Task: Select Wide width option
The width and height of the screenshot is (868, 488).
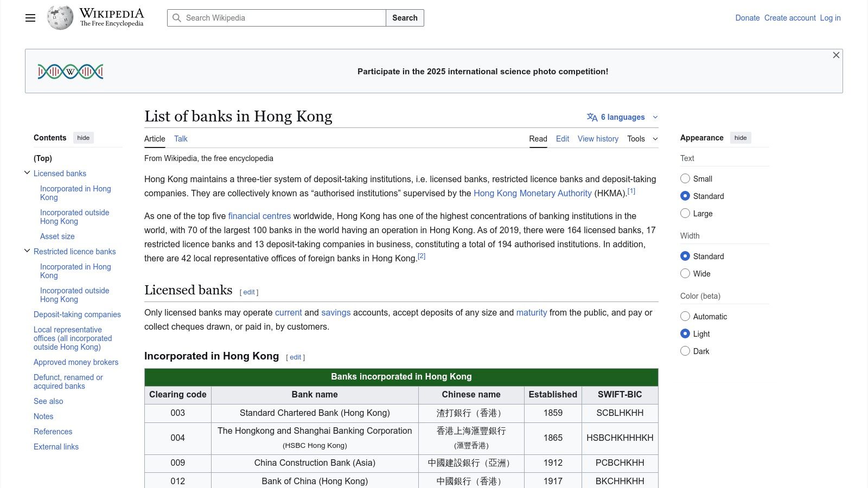Action: [685, 273]
